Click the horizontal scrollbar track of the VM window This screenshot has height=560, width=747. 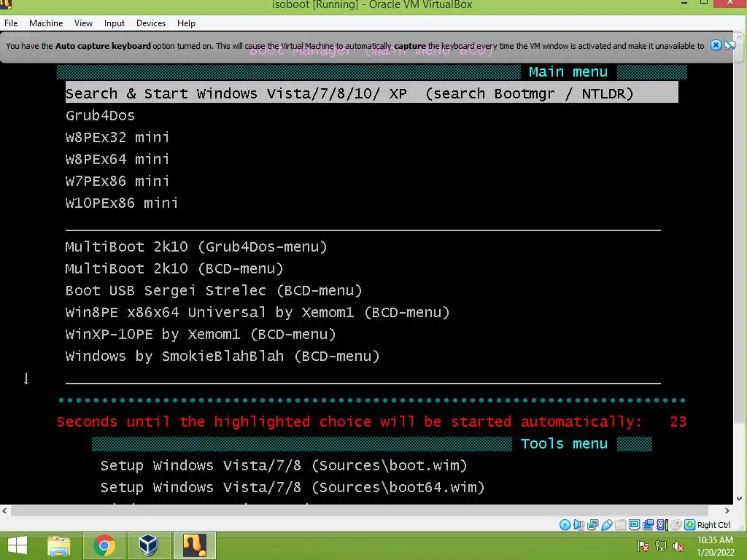366,510
